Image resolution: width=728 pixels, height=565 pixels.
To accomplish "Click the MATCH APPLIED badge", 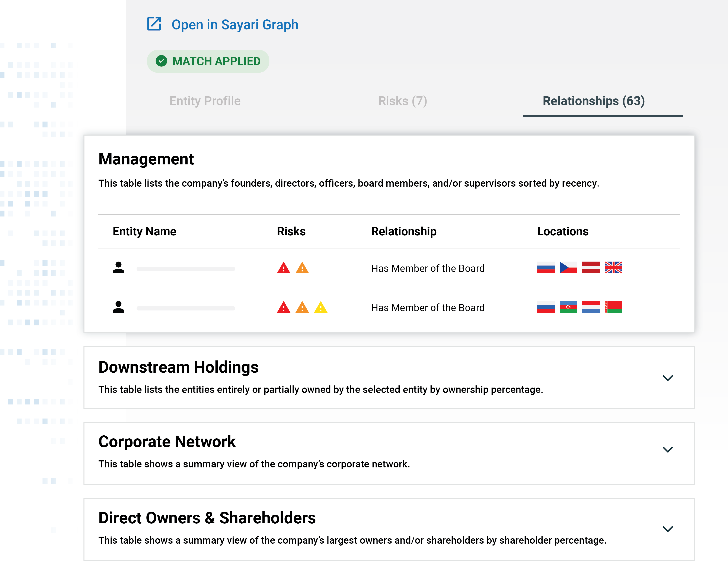I will 208,61.
